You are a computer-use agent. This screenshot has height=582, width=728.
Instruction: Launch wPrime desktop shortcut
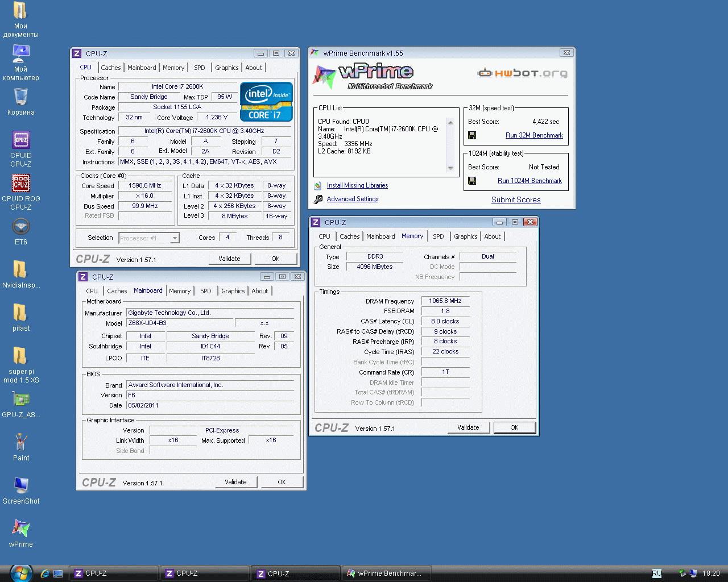point(20,534)
